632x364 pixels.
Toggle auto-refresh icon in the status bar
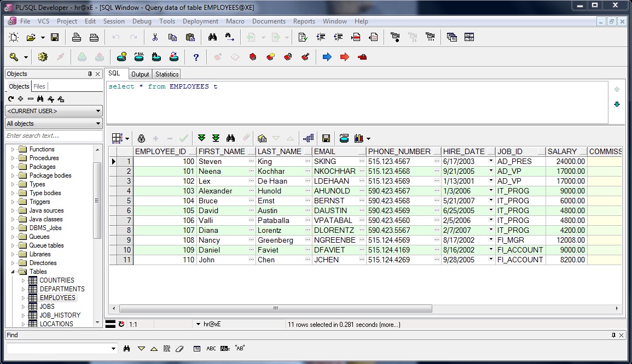[x=122, y=324]
